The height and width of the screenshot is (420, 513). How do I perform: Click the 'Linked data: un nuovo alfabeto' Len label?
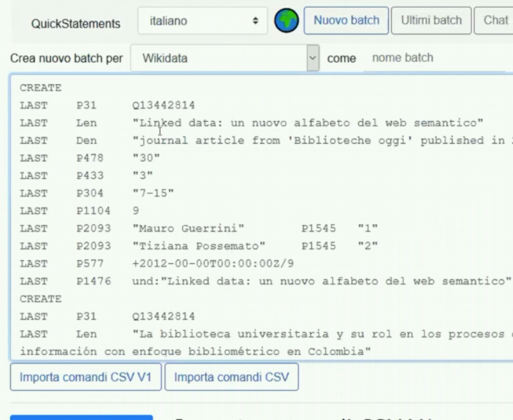308,123
